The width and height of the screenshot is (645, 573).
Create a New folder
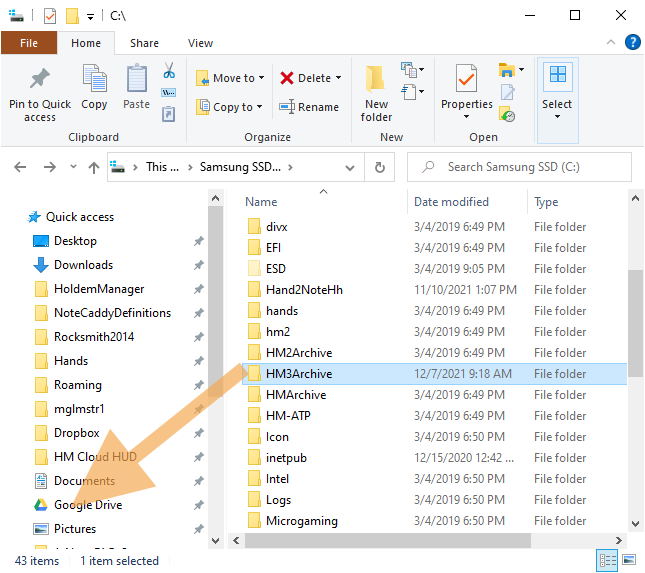click(x=376, y=93)
